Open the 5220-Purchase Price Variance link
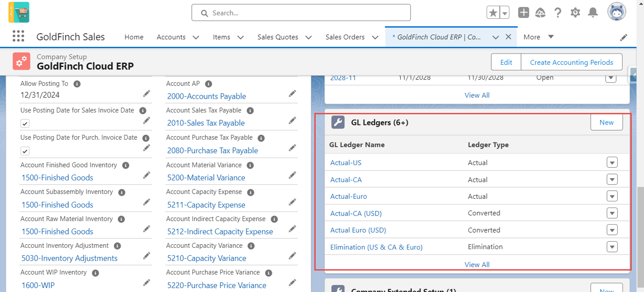 216,285
